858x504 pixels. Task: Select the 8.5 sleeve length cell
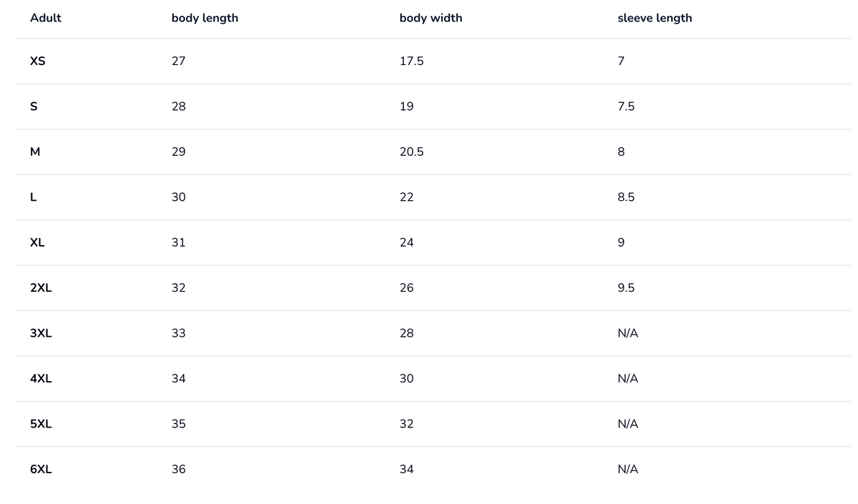point(626,197)
